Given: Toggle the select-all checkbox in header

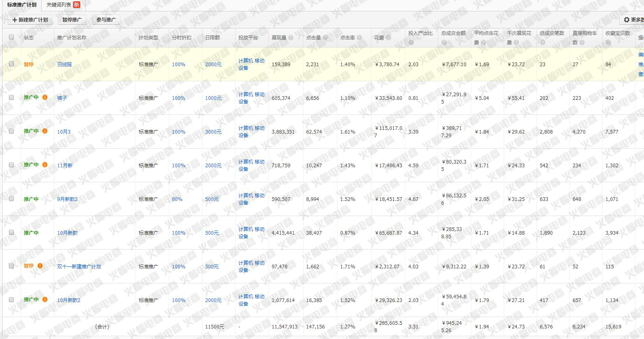Looking at the screenshot, I should 11,37.
